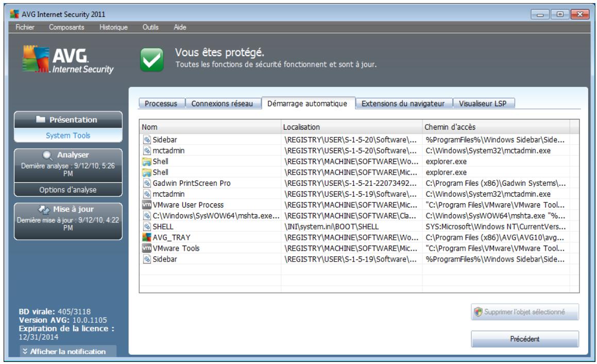Click the green protected checkmark icon
Viewport: 597px width, 364px height.
pos(151,60)
